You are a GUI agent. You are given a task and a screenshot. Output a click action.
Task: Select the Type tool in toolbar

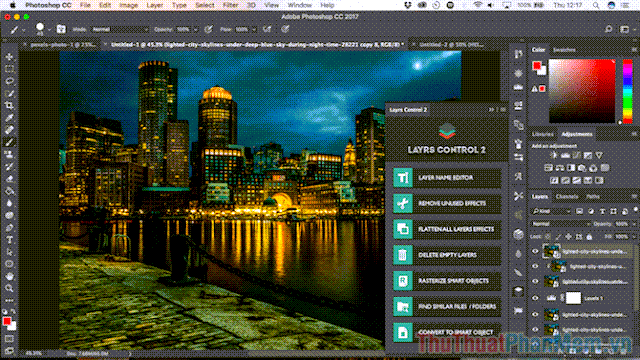coord(9,240)
